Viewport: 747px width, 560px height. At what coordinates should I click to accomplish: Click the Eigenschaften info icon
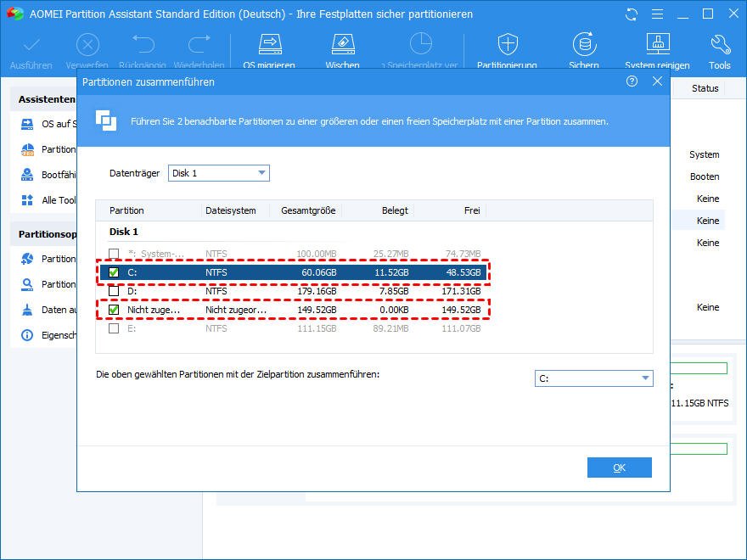(x=27, y=335)
